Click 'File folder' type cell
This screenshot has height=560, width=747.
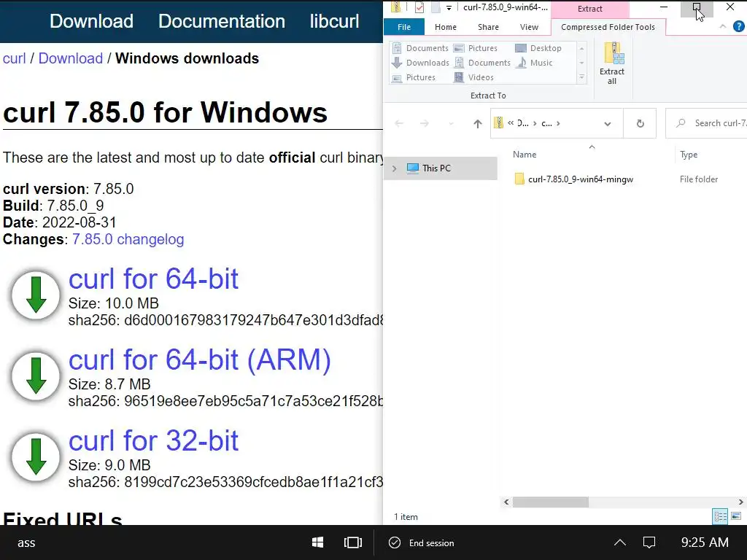[698, 179]
